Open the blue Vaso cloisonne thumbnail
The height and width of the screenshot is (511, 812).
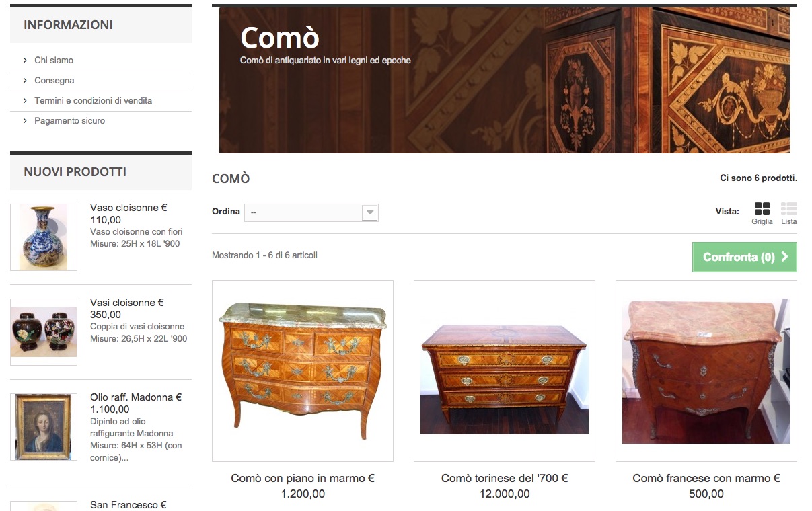pos(44,237)
